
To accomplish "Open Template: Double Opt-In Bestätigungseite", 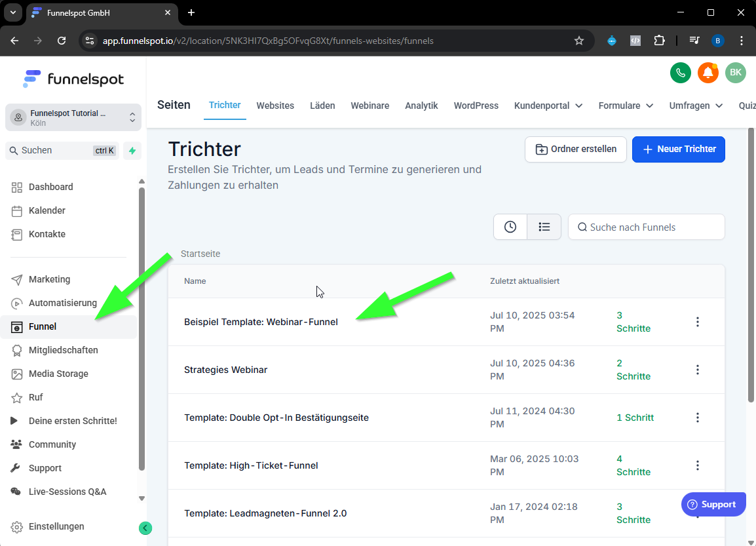I will (x=276, y=418).
